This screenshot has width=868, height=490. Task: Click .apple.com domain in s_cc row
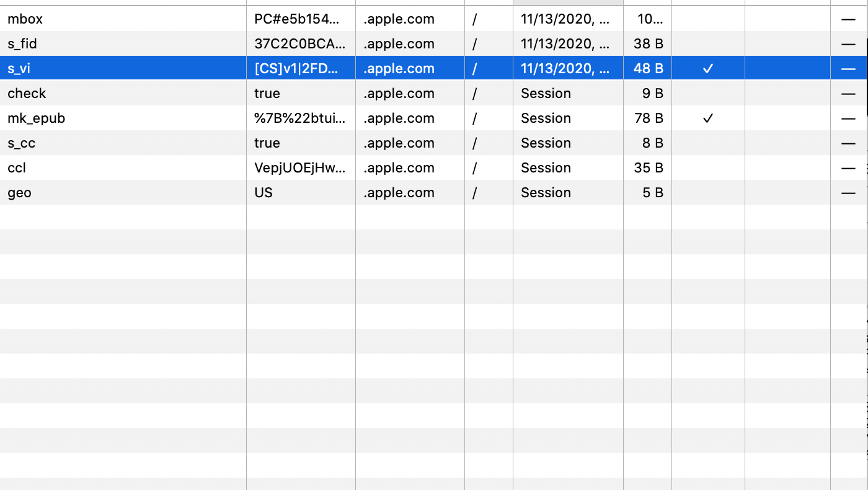[399, 143]
